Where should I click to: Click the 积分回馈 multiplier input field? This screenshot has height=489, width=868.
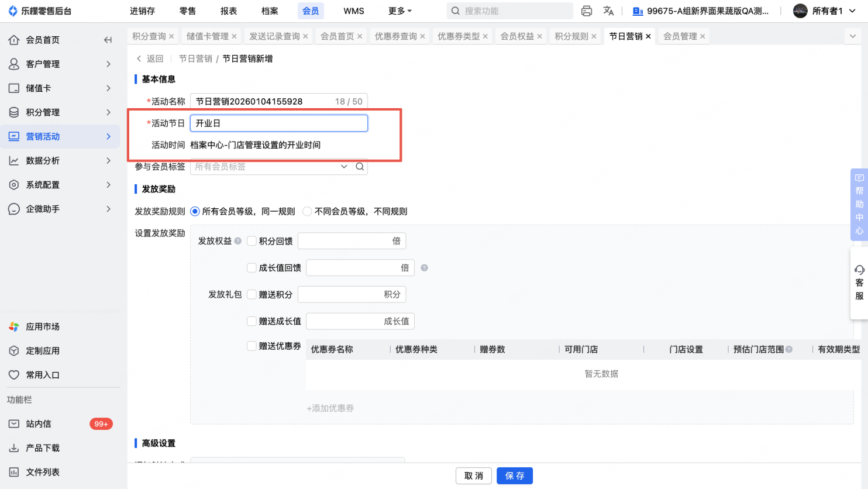(x=352, y=241)
